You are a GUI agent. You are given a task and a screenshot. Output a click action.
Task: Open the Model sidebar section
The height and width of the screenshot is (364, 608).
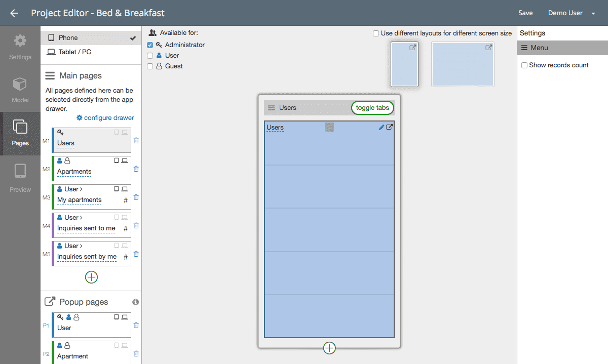[x=20, y=90]
